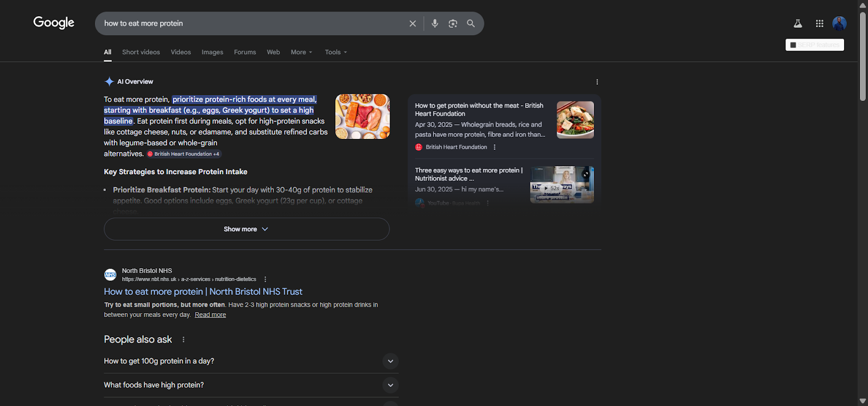Open British Heart Foundation +4 sources chip

point(184,154)
